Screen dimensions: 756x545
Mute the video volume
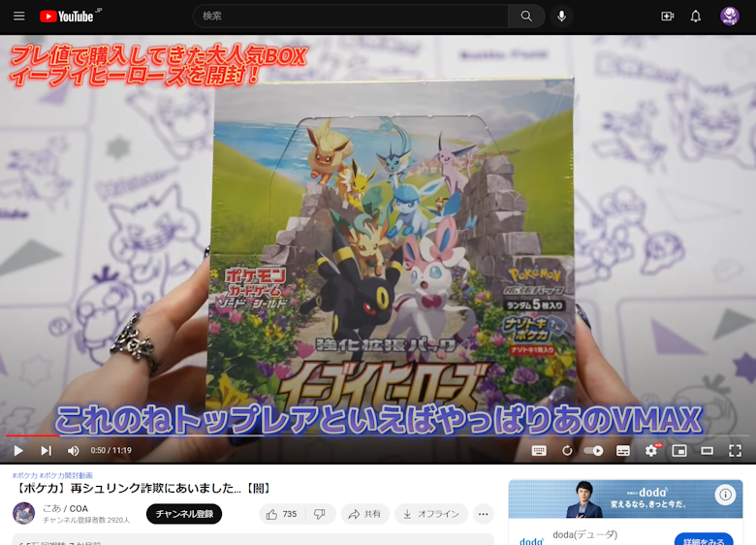click(x=74, y=451)
